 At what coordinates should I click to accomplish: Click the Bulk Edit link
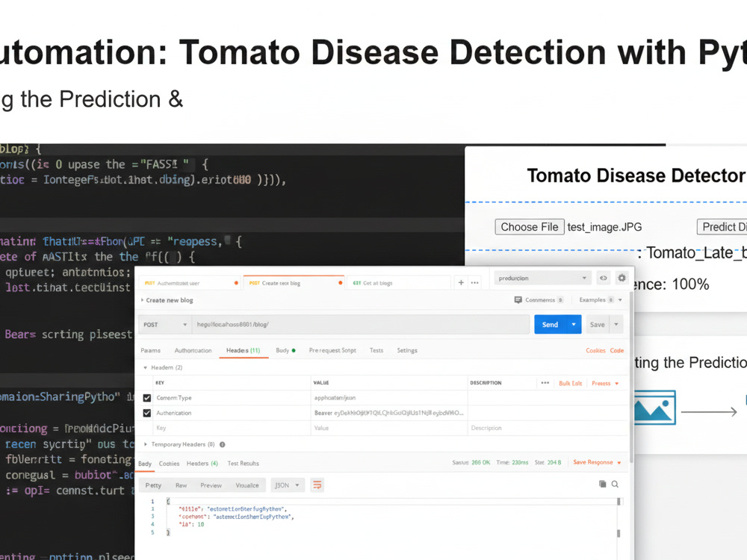click(x=570, y=383)
